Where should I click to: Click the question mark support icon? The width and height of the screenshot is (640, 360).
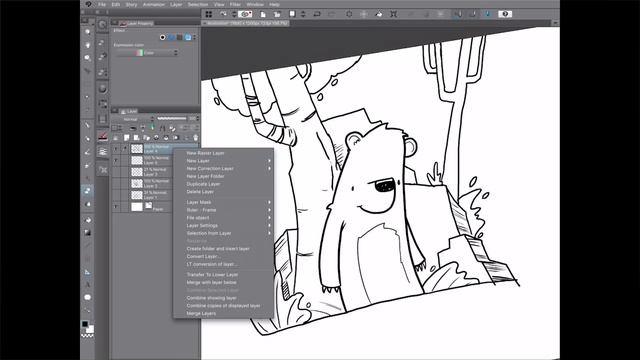tap(505, 14)
